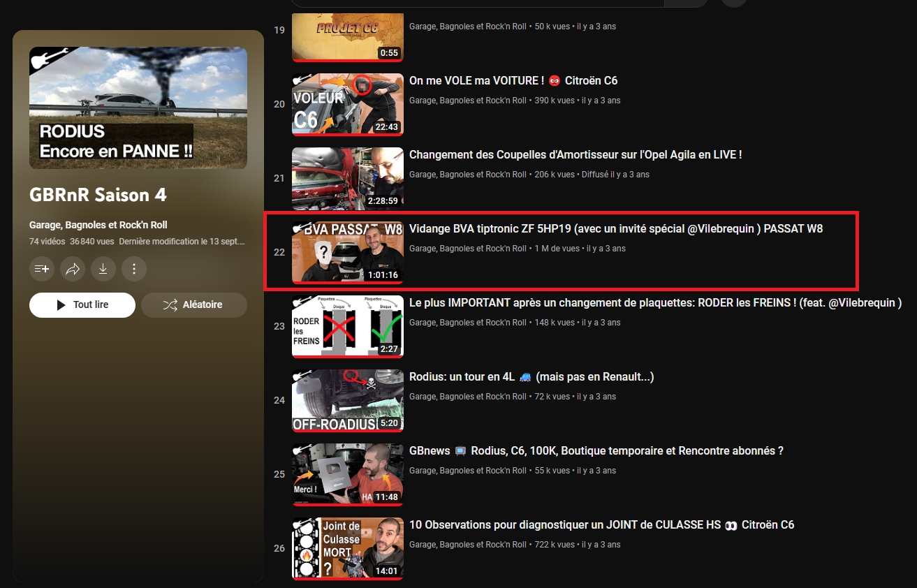Click the playlist index number "21"
917x588 pixels.
279,178
